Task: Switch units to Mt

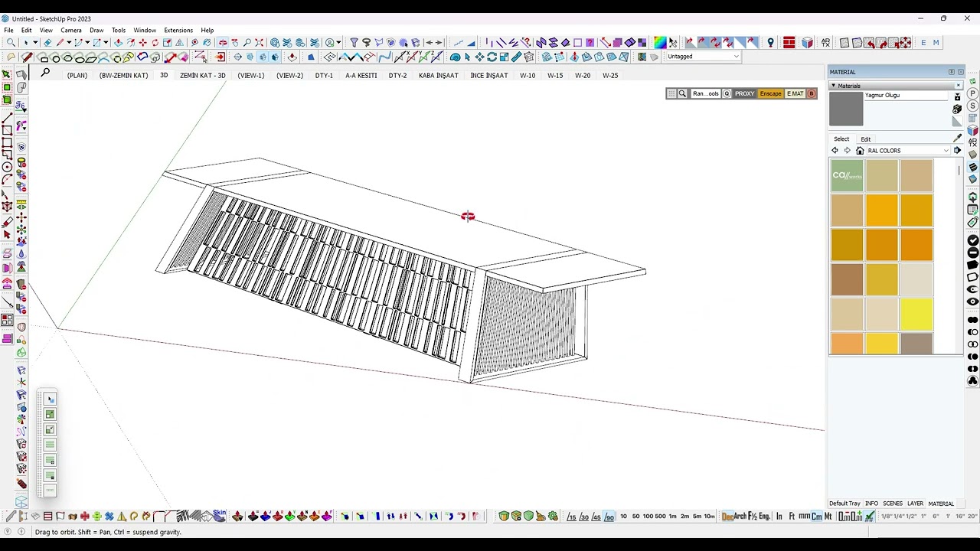Action: pos(828,517)
